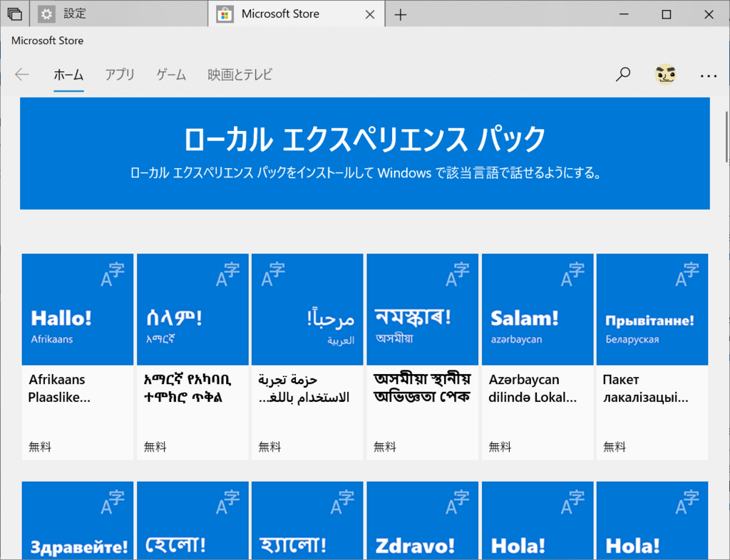Click the Пакет лакалізацыі... title

click(x=646, y=388)
